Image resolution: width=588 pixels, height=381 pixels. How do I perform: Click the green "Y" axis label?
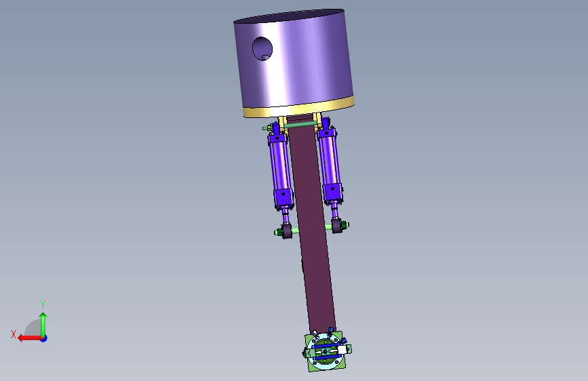[43, 305]
